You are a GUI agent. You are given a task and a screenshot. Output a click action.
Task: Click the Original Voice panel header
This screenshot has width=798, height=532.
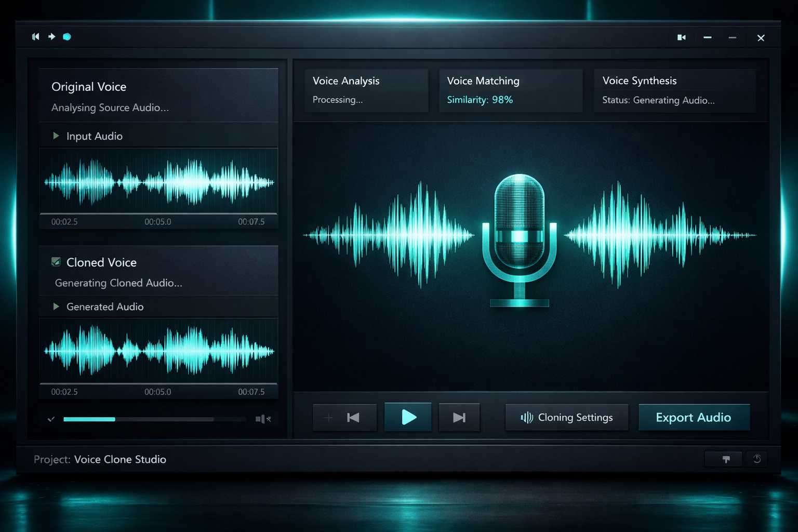(158, 96)
